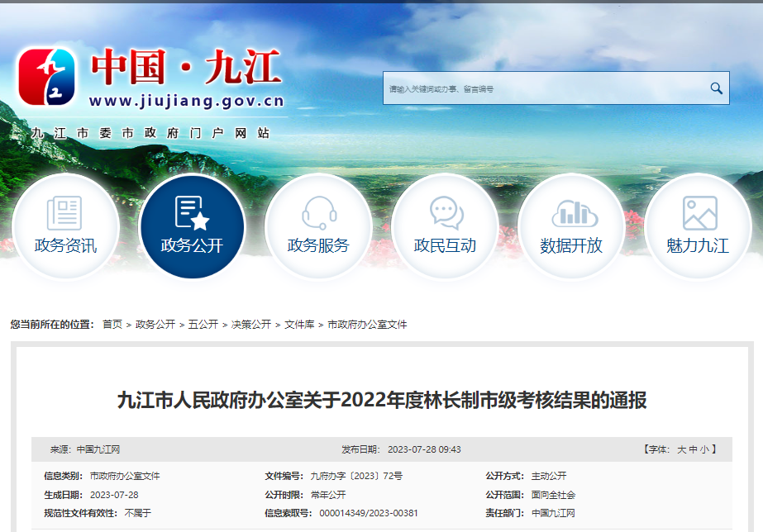Open the 政民互动 circle menu
This screenshot has width=763, height=532.
tap(445, 226)
